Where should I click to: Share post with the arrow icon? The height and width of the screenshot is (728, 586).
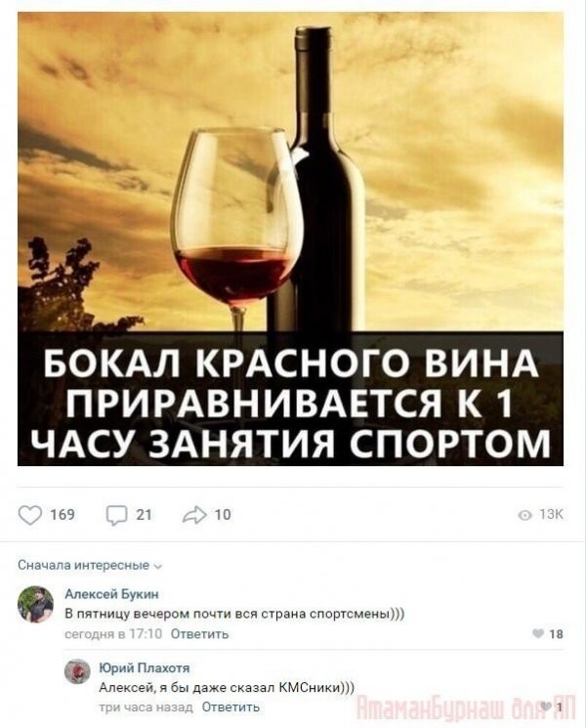tap(194, 515)
